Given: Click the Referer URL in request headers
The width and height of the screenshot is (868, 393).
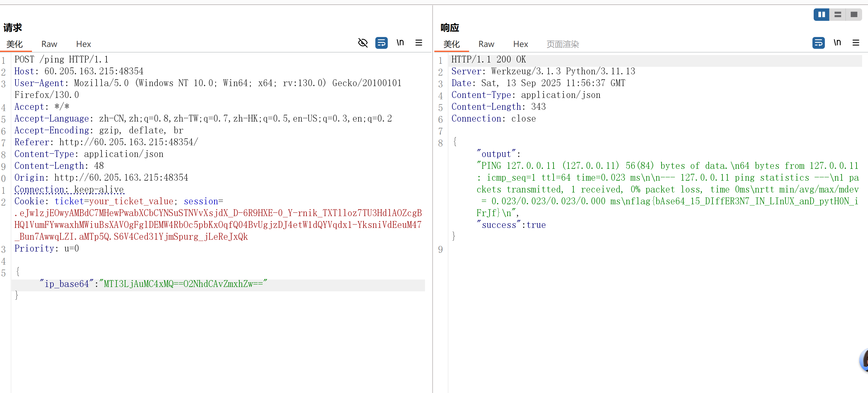Looking at the screenshot, I should [129, 142].
